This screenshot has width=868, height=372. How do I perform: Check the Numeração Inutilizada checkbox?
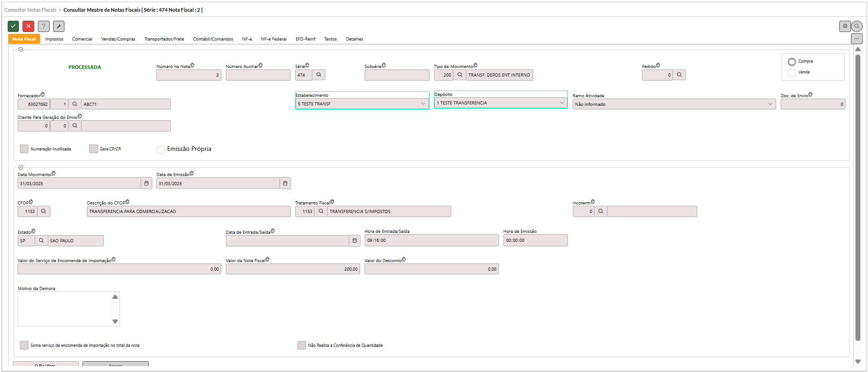click(24, 149)
